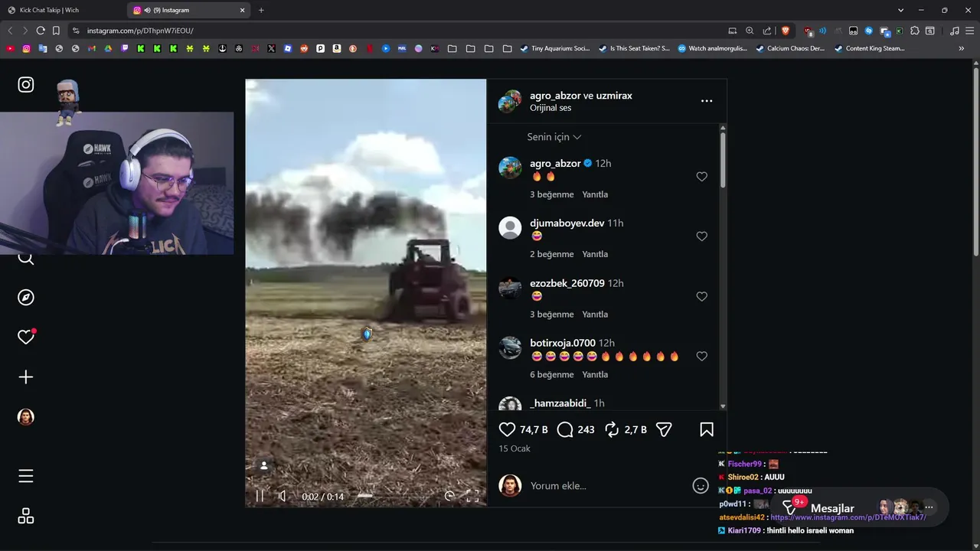Open Instagram home via the logo icon

[26, 85]
